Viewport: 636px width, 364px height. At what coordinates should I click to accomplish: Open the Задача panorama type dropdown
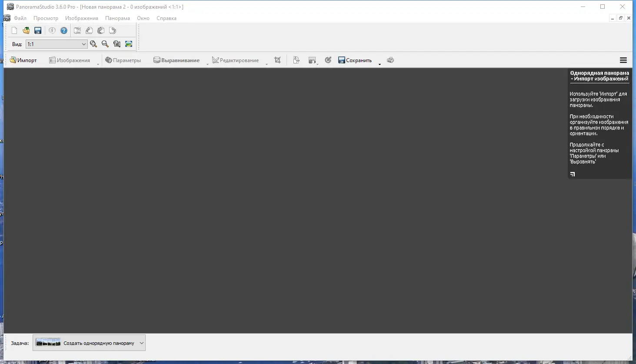coord(141,343)
